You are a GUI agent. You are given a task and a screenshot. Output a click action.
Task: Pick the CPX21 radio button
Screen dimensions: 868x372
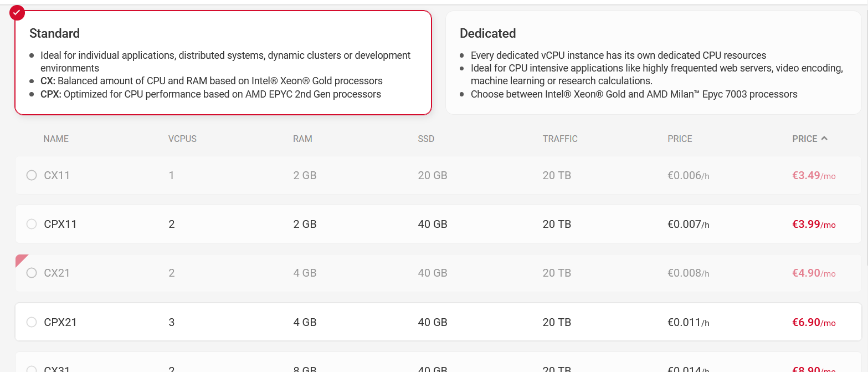32,322
